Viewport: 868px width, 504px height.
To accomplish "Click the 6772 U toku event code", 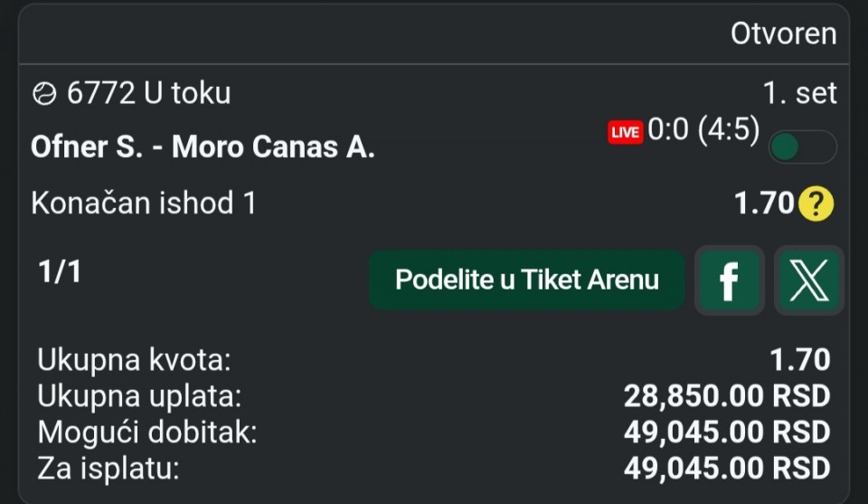I will pos(148,93).
